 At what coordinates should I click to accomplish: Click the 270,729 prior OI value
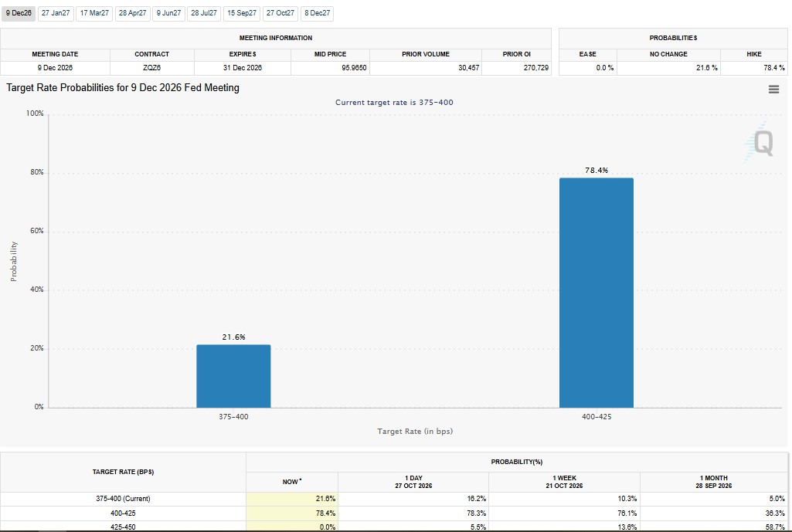tap(536, 68)
